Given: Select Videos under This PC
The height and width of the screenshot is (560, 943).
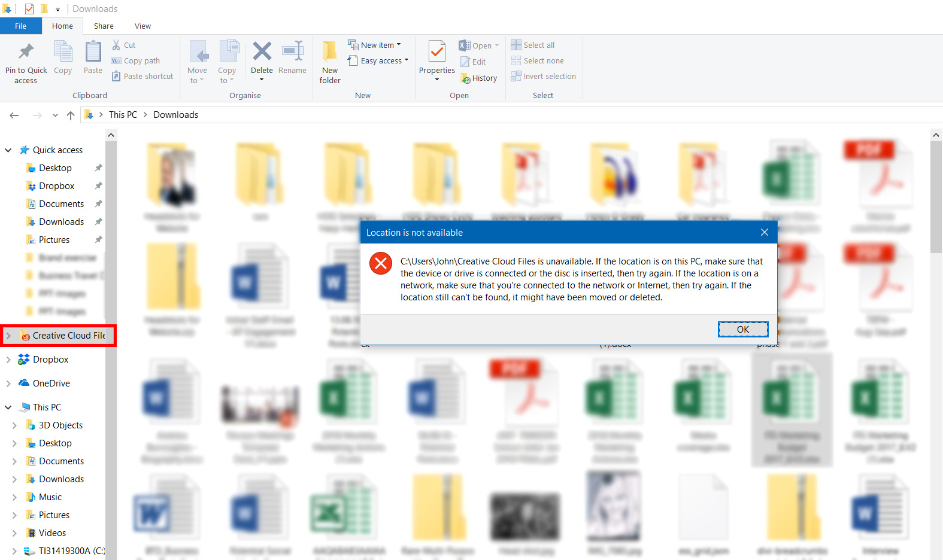Looking at the screenshot, I should 52,532.
